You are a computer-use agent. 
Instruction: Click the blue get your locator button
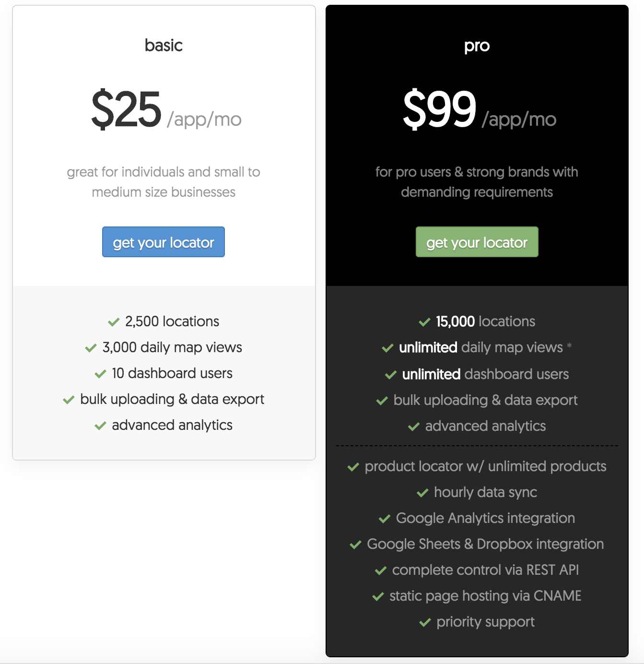coord(164,242)
